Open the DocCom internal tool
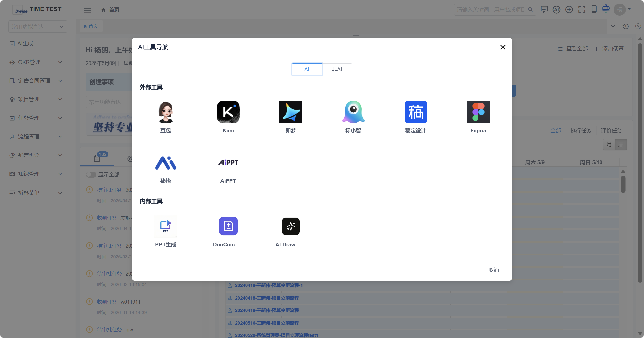Viewport: 644px width, 338px height. 228,226
